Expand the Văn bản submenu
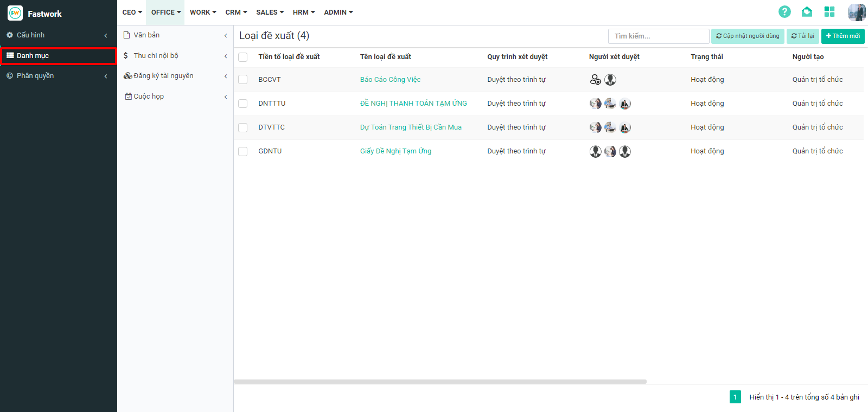Screen dimensions: 868x412 (x=175, y=35)
